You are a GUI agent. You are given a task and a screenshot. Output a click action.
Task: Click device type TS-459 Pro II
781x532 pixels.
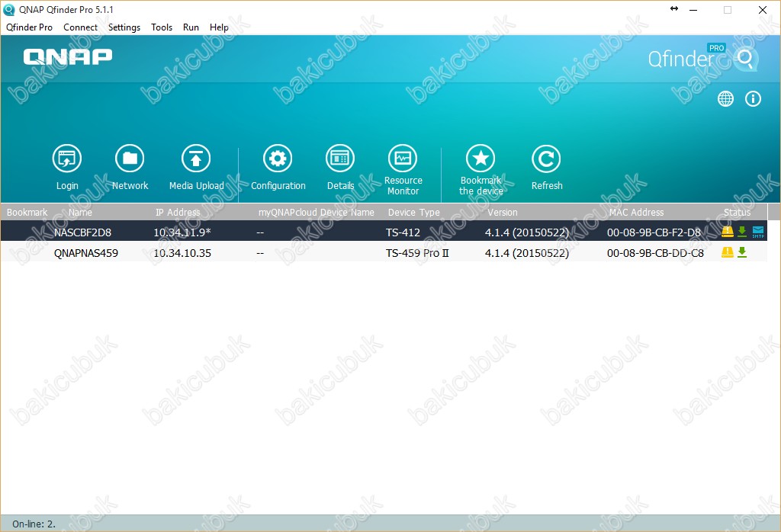417,253
